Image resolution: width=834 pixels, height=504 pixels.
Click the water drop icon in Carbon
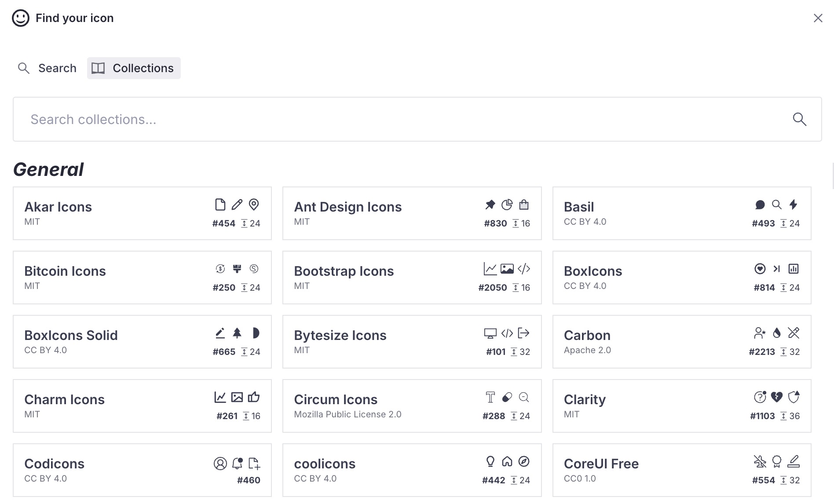(x=777, y=333)
